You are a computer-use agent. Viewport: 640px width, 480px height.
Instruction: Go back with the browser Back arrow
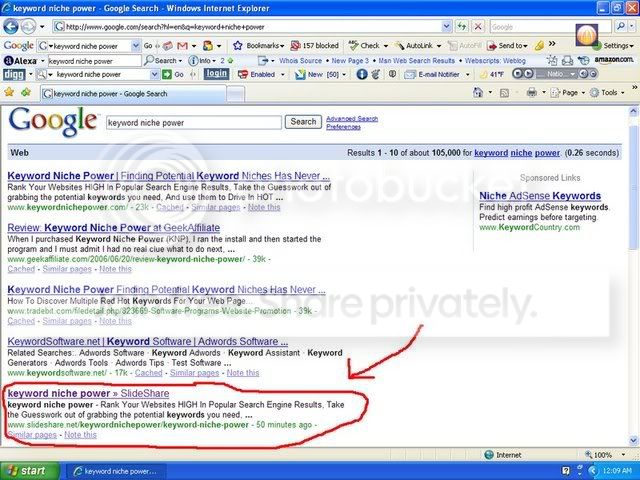pyautogui.click(x=11, y=27)
